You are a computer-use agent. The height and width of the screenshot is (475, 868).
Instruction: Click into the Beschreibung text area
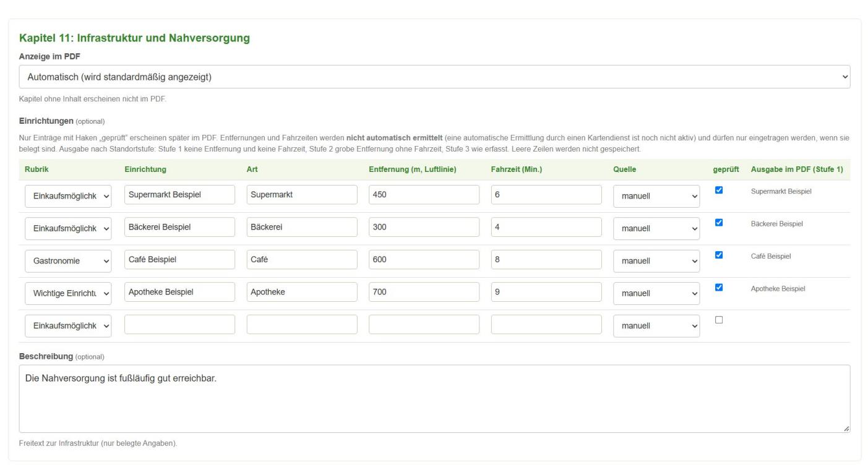point(434,398)
